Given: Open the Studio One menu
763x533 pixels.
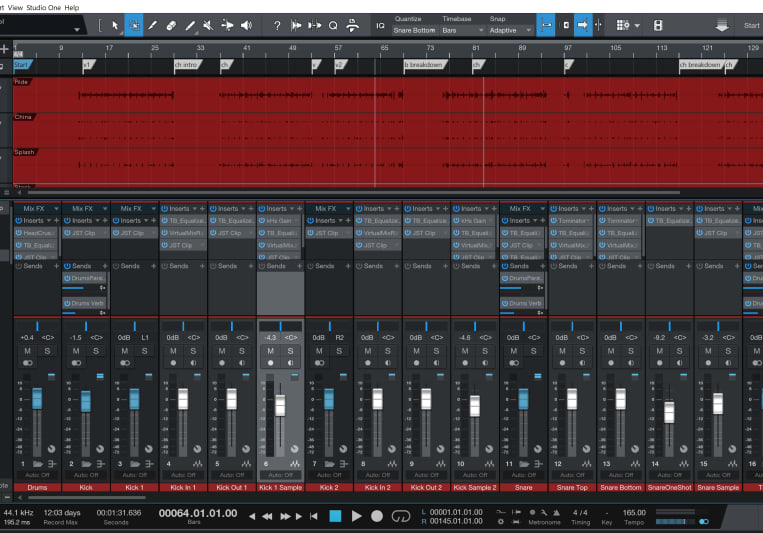Looking at the screenshot, I should coord(43,7).
